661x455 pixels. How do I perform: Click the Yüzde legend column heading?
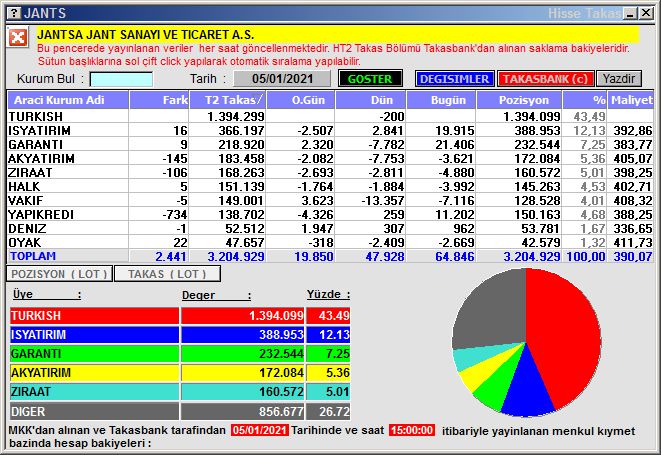(328, 294)
